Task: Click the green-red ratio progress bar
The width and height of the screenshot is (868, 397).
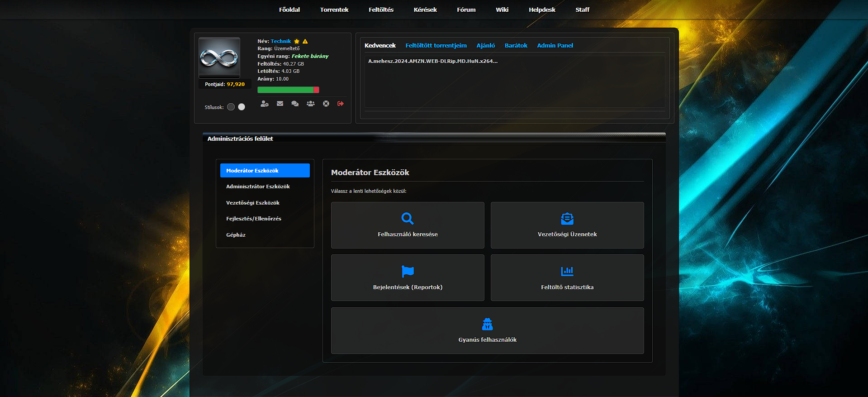Action: tap(288, 90)
